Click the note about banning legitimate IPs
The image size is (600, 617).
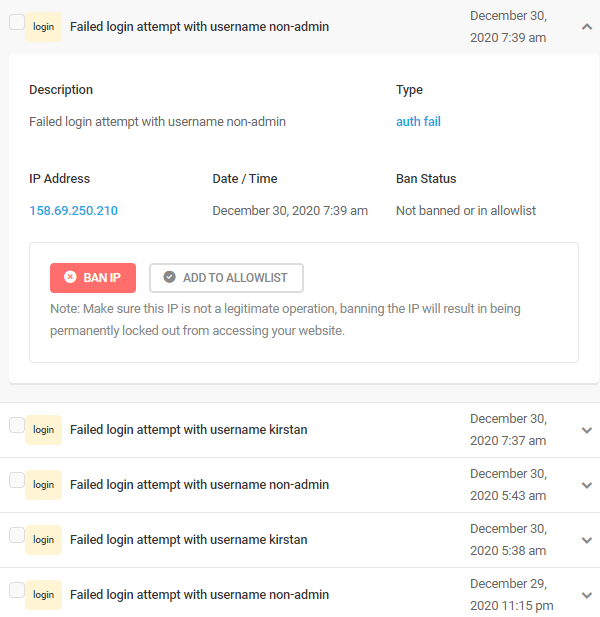285,320
